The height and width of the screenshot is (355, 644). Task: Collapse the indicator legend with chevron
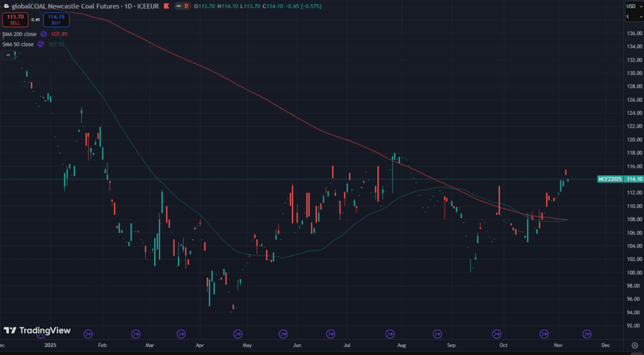coord(8,55)
